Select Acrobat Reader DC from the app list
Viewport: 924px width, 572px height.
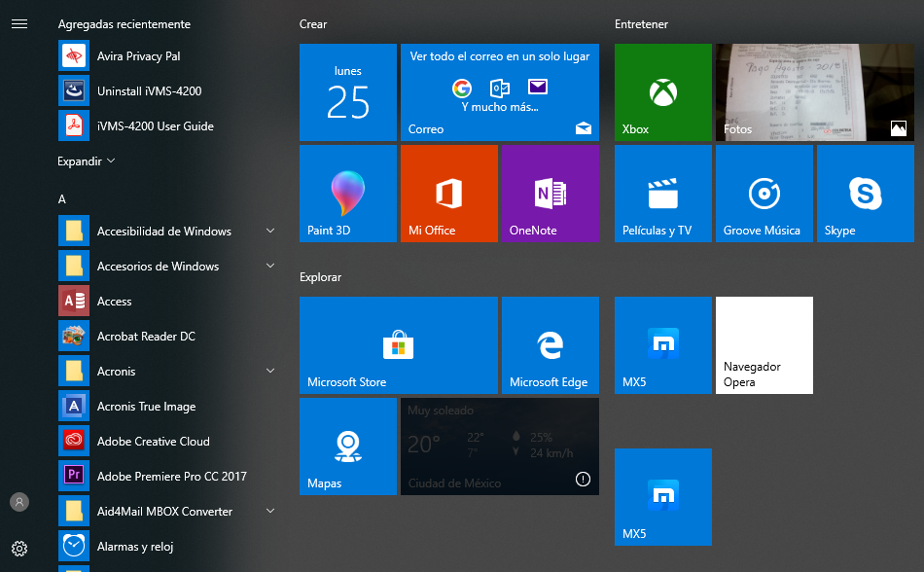point(146,337)
